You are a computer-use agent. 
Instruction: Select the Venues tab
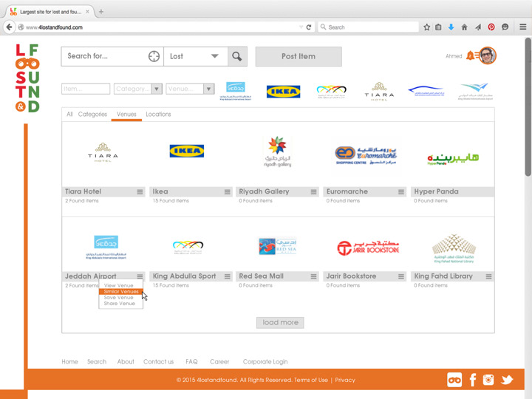click(x=126, y=115)
